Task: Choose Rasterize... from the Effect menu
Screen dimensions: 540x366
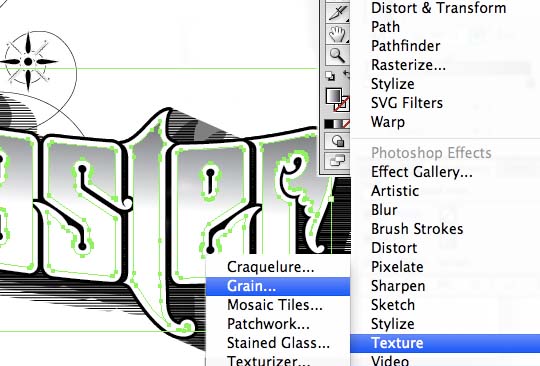Action: pyautogui.click(x=408, y=65)
